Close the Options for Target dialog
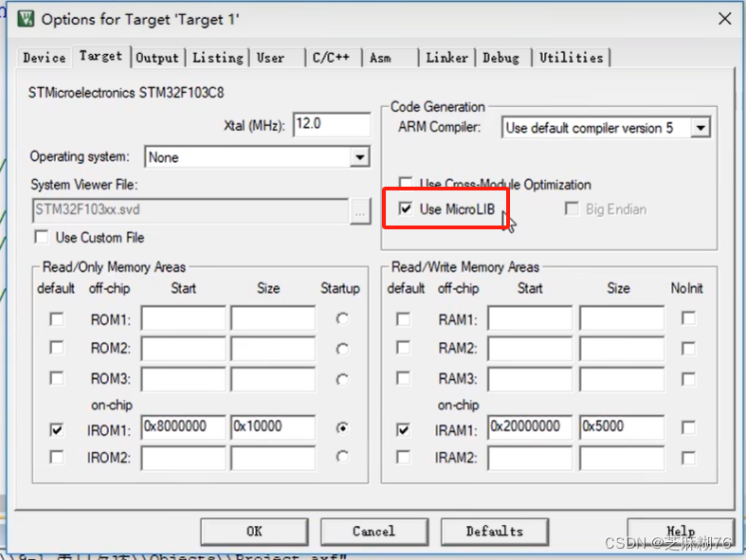The image size is (746, 560). [724, 19]
